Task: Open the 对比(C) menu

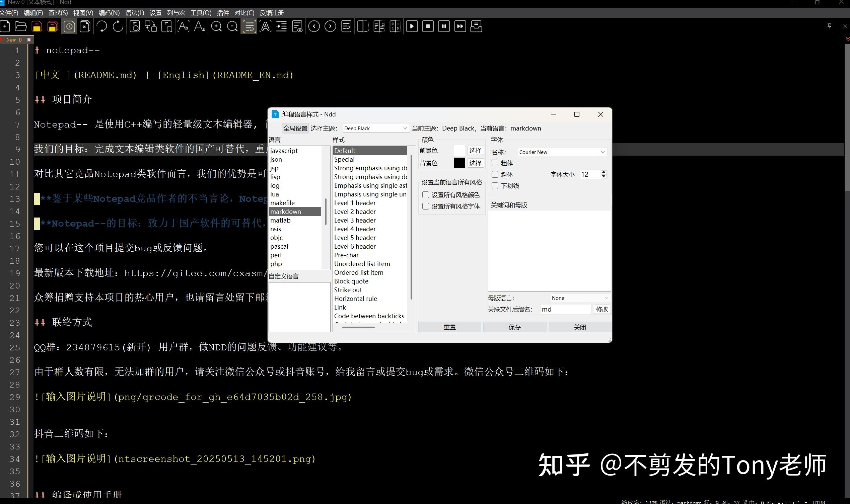Action: click(244, 13)
